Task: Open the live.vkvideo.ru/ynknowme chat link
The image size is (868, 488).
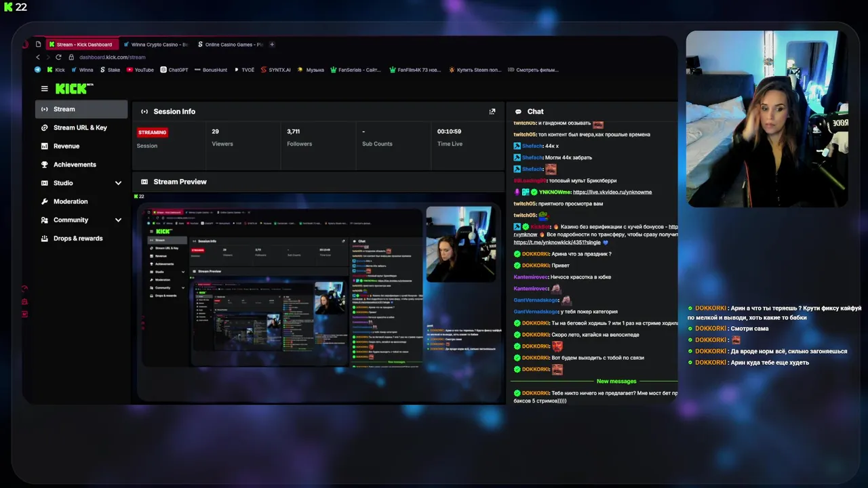Action: [612, 192]
